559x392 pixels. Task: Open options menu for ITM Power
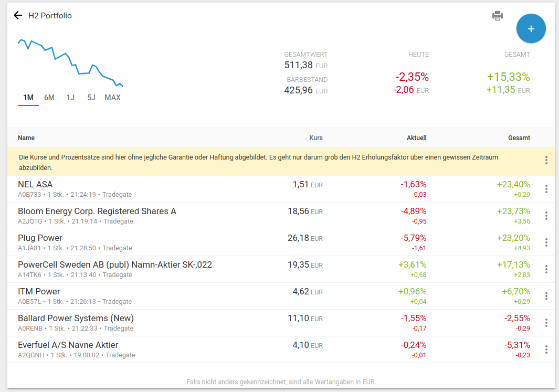pos(546,296)
